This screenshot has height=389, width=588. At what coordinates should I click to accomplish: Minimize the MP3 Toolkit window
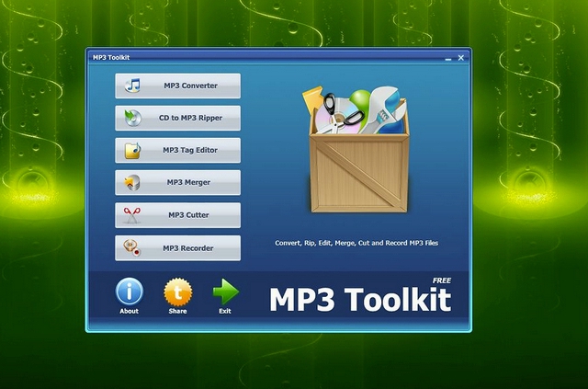point(448,59)
